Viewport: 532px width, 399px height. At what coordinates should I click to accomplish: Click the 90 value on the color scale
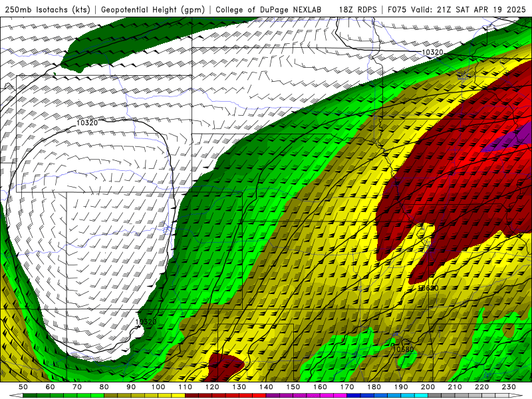pos(131,387)
